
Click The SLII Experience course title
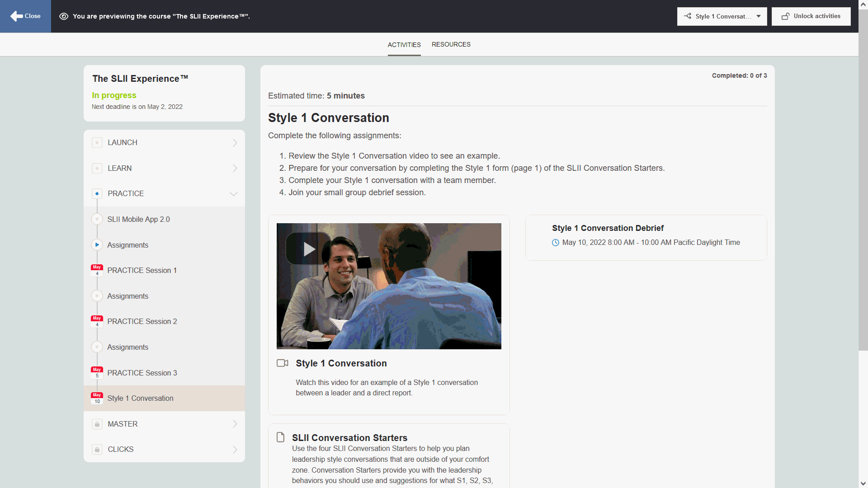[140, 79]
